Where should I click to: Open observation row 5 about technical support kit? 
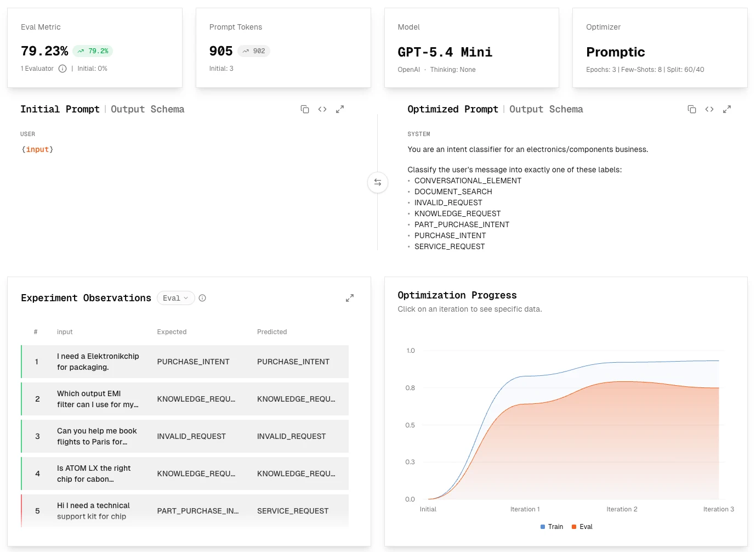pyautogui.click(x=185, y=511)
